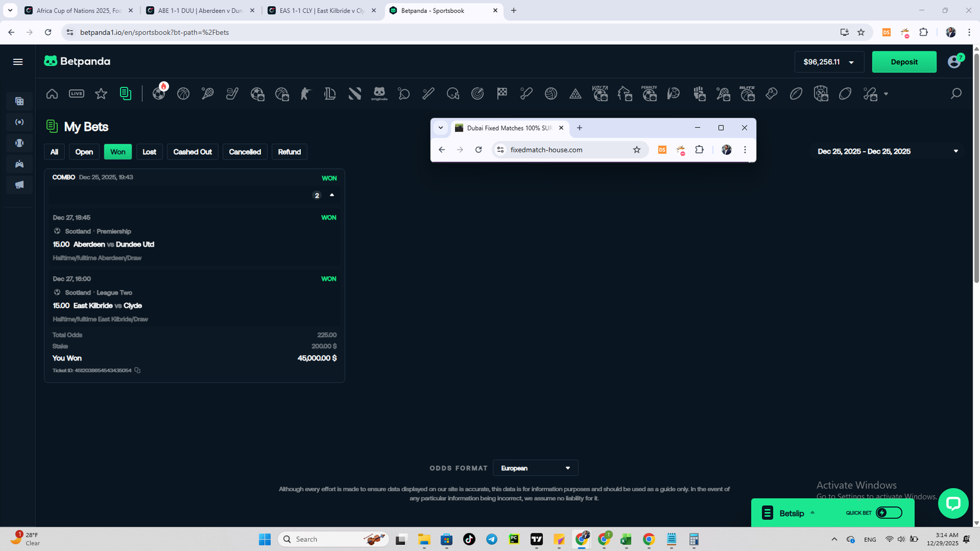Click the fixedmatch-house.com address bar
Viewport: 980px width, 551px height.
563,150
